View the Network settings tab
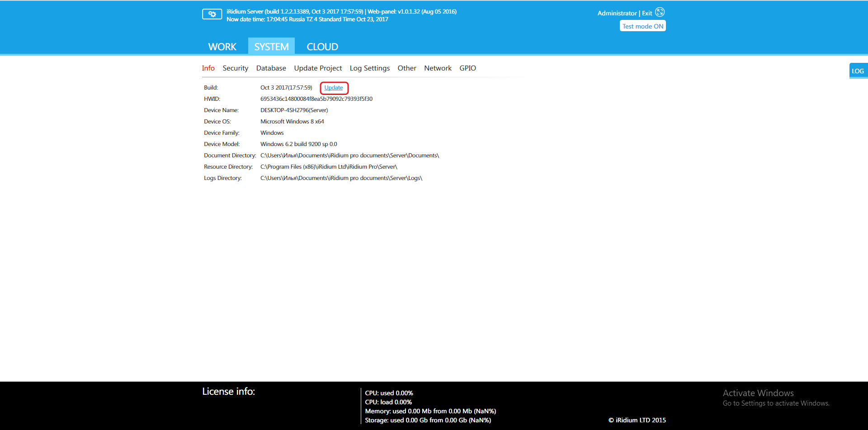 [438, 68]
